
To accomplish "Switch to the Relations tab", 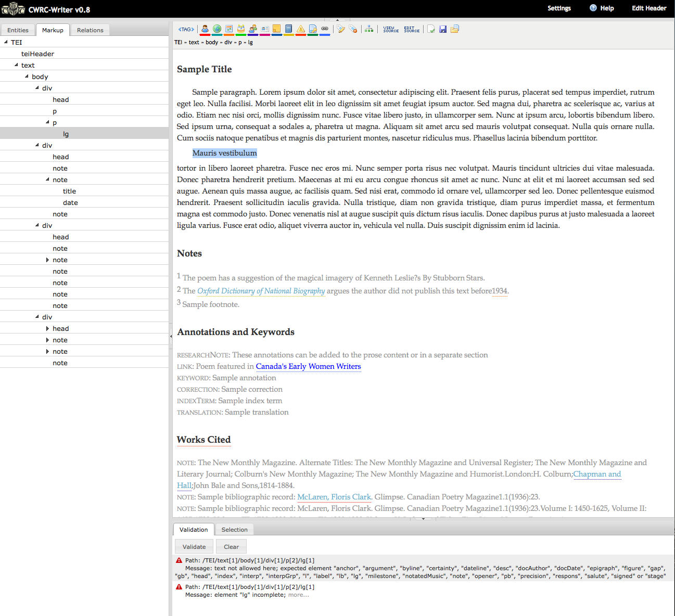I will [x=90, y=30].
